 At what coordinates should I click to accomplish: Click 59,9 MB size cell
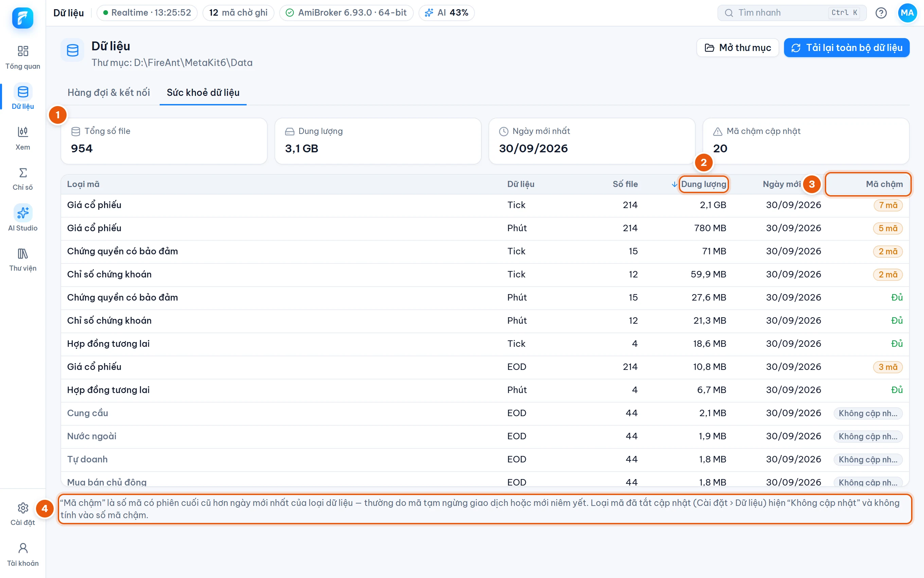point(708,274)
